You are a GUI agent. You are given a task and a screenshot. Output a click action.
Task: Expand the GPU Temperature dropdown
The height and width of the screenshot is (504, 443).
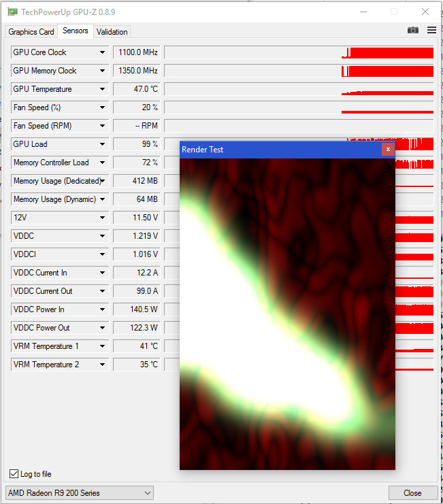(x=102, y=88)
